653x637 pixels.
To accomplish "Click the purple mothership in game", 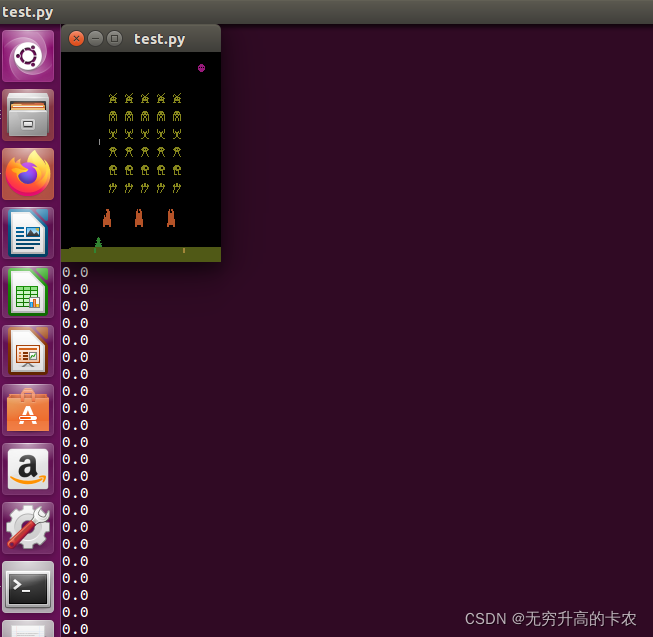I will click(x=202, y=68).
